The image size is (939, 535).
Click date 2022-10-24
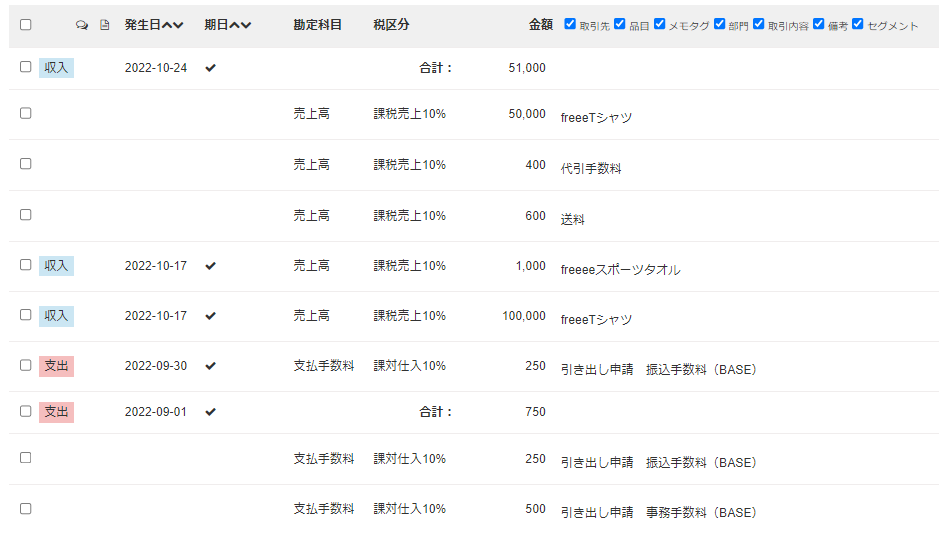pos(156,68)
